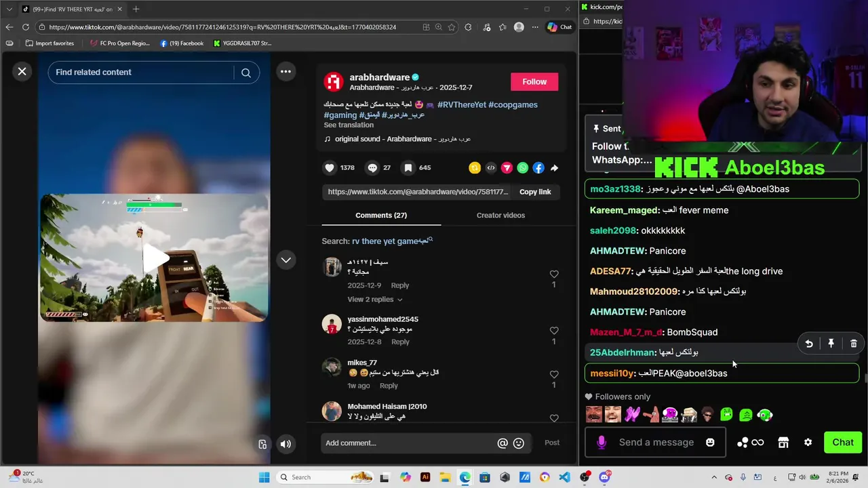Go back in Edge browser
The height and width of the screenshot is (488, 868).
[x=9, y=27]
